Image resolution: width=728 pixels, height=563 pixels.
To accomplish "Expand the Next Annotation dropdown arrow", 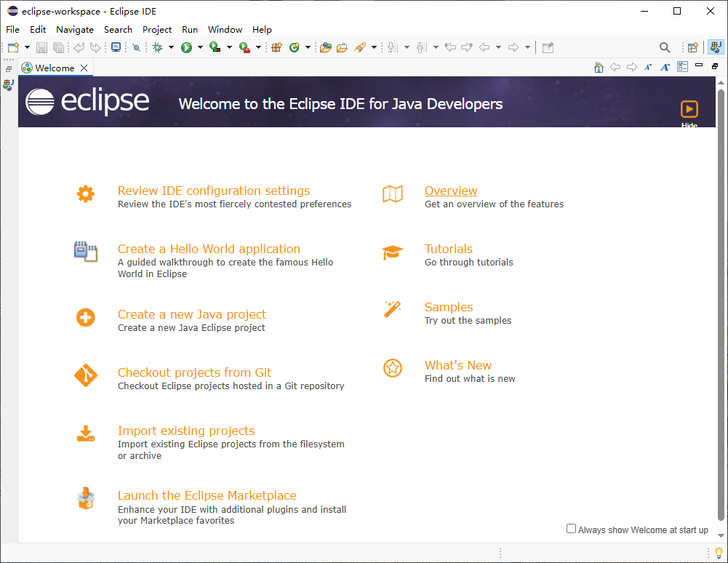I will point(407,47).
